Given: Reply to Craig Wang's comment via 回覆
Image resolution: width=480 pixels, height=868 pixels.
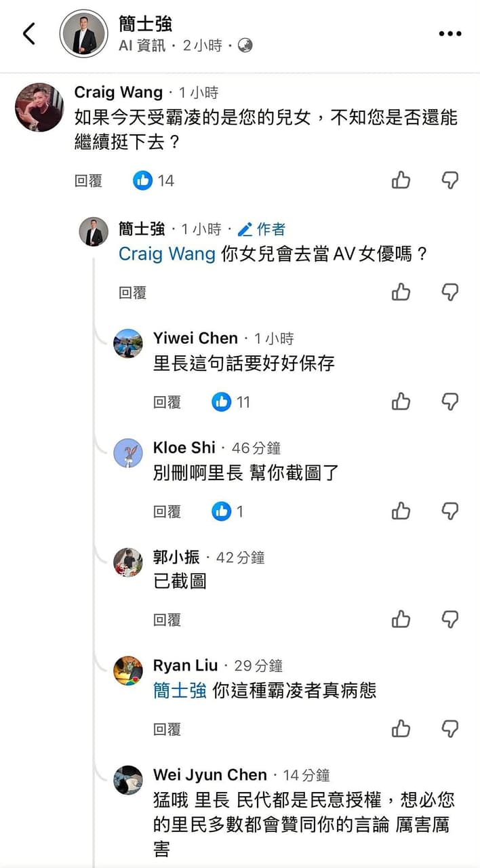Looking at the screenshot, I should pyautogui.click(x=88, y=180).
